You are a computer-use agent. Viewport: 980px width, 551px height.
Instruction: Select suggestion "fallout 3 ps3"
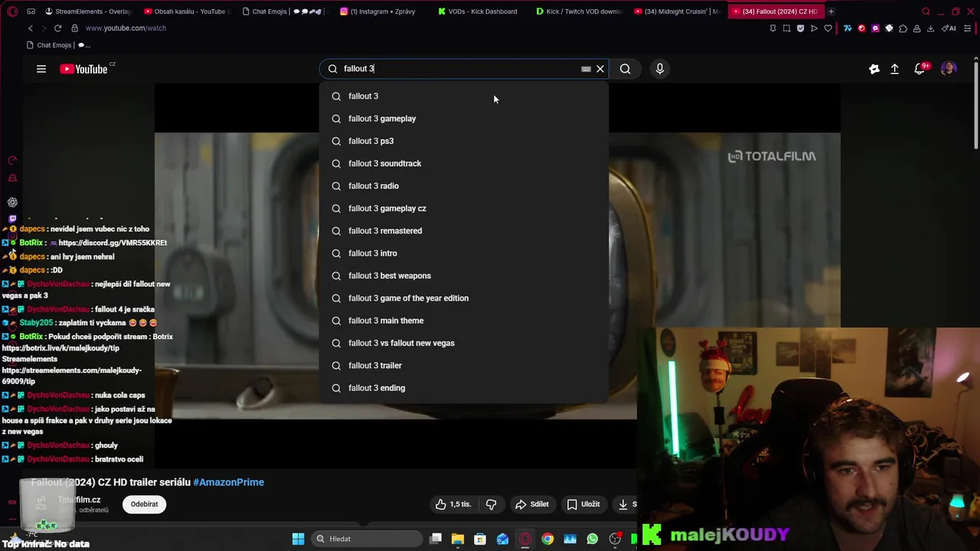pyautogui.click(x=464, y=141)
